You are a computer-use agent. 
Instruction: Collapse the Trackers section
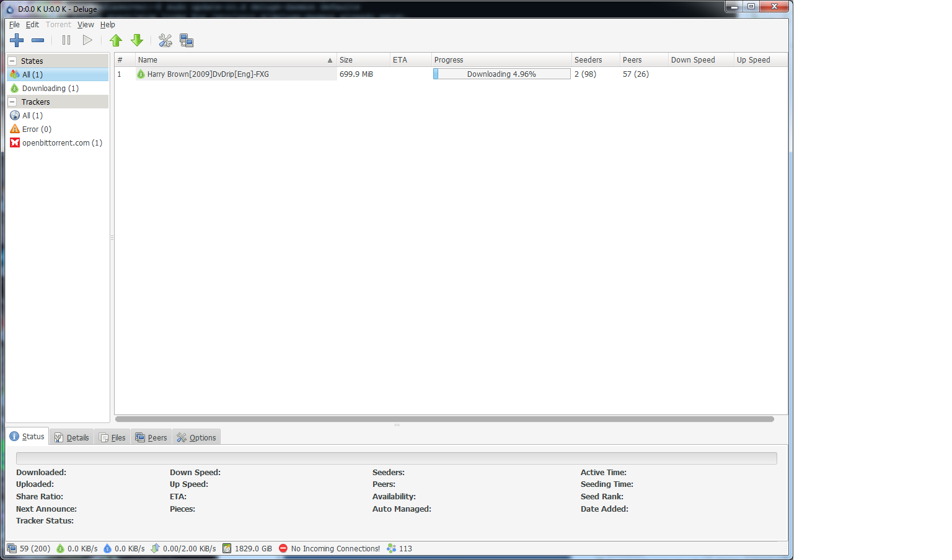tap(12, 102)
